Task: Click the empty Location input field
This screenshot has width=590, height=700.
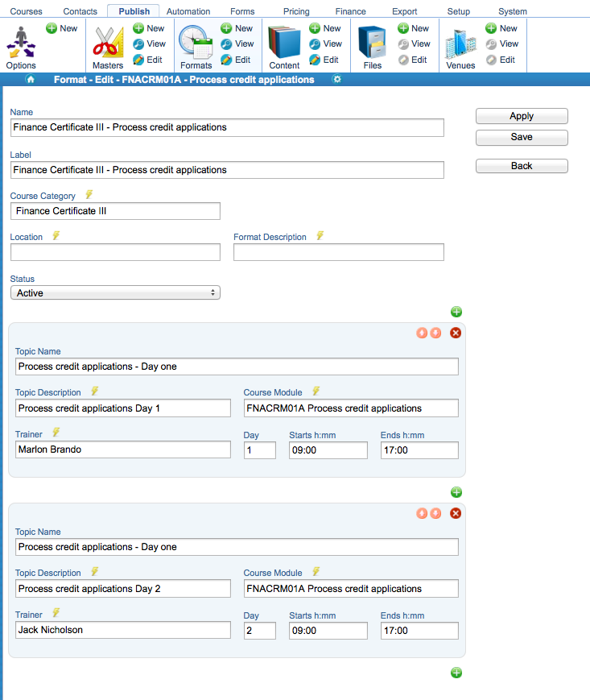Action: [115, 252]
